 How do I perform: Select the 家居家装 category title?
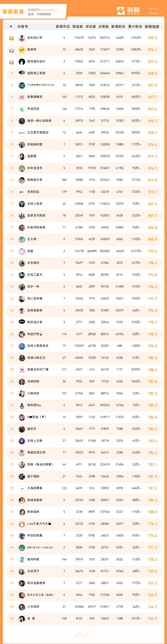13,12
